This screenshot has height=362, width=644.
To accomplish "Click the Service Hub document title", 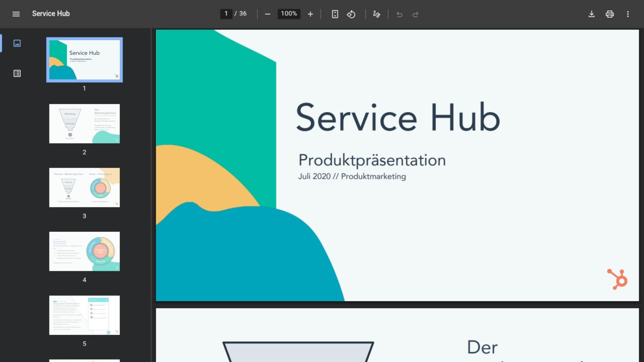I will 51,14.
